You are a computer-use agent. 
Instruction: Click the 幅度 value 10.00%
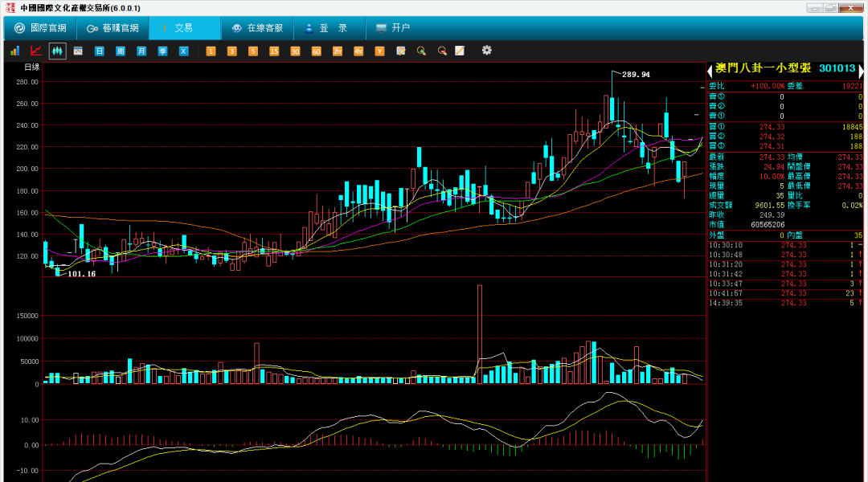click(774, 177)
